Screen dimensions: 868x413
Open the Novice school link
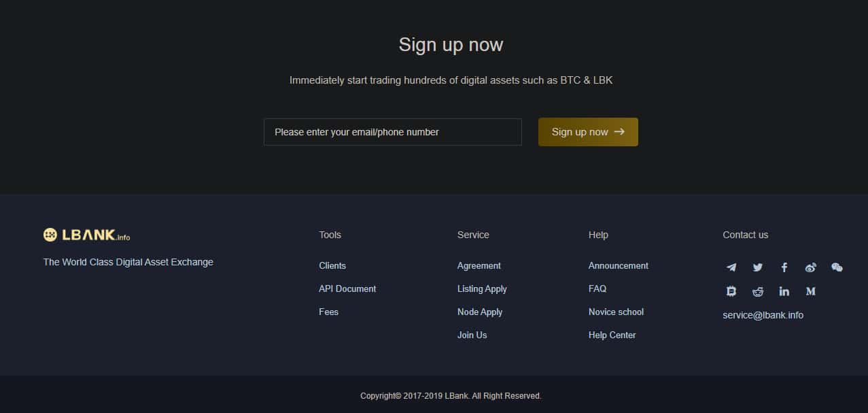pos(616,312)
